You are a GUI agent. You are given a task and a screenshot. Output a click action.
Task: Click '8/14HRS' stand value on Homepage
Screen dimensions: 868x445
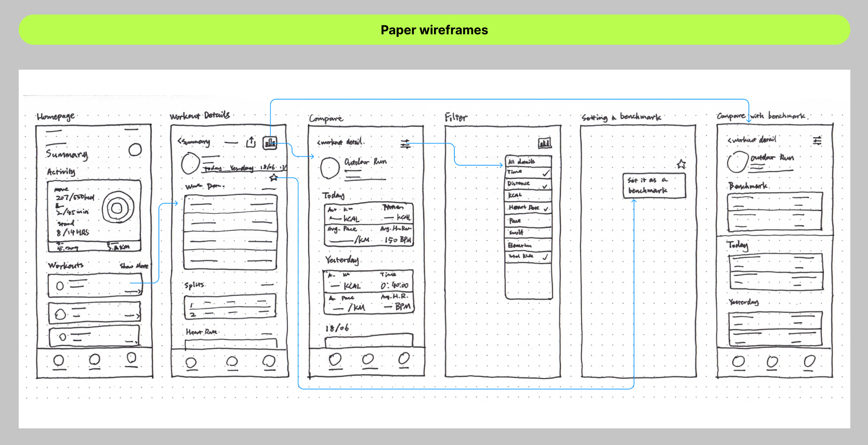[x=73, y=232]
